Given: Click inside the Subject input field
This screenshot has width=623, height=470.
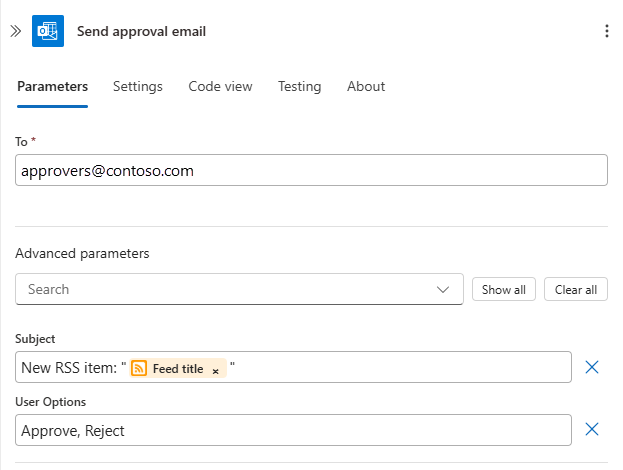Looking at the screenshot, I should tap(400, 367).
